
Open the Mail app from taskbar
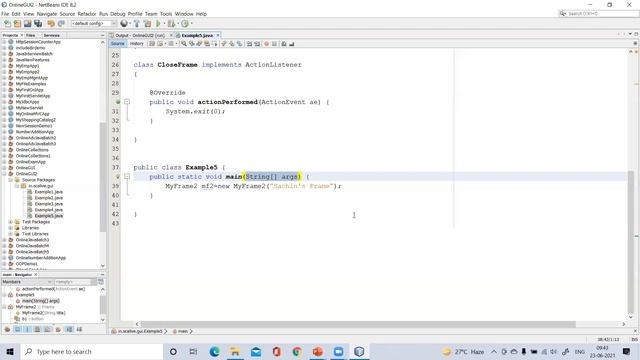click(256, 351)
